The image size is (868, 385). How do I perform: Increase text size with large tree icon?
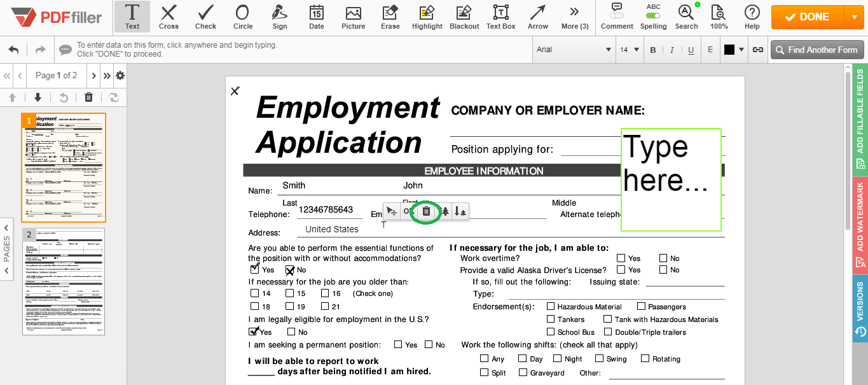pyautogui.click(x=445, y=212)
